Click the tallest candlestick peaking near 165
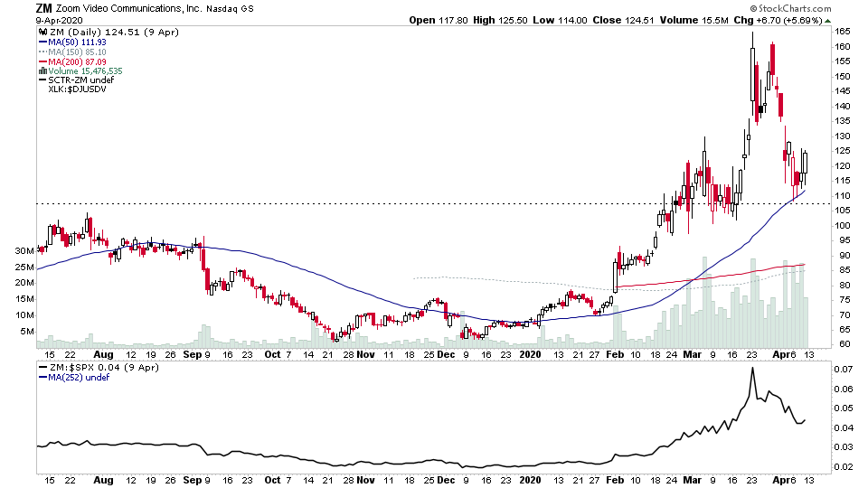This screenshot has width=868, height=488. [x=753, y=74]
